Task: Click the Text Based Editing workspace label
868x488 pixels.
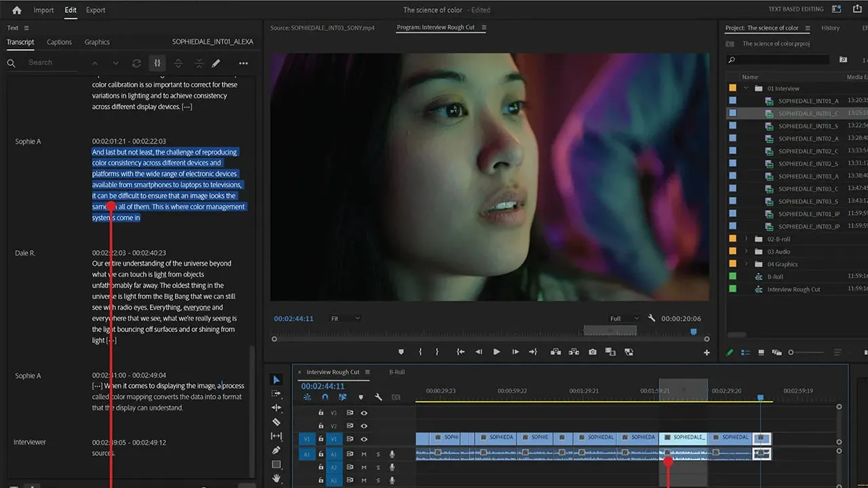Action: coord(796,9)
